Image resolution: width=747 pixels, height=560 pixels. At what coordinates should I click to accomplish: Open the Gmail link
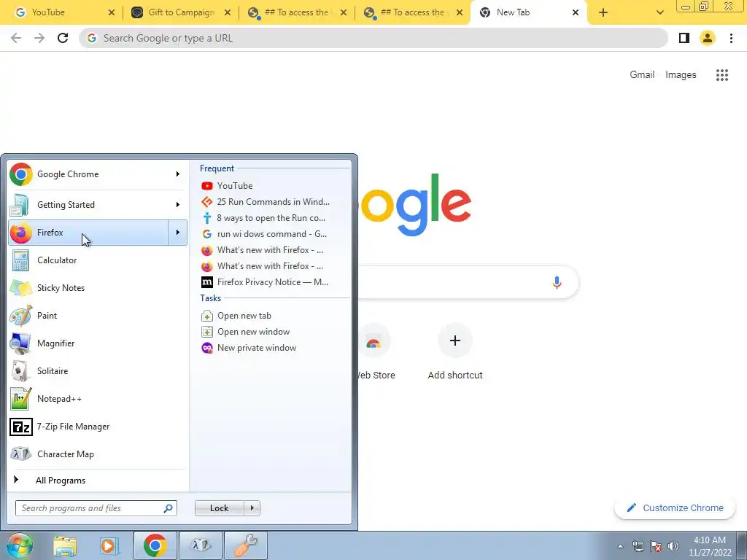[x=642, y=75]
